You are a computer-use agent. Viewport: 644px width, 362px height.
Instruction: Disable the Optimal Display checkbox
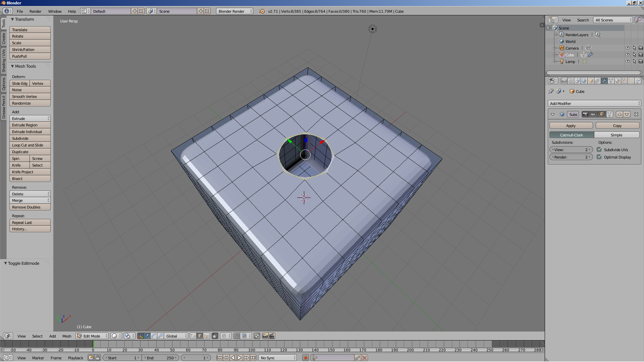[599, 157]
